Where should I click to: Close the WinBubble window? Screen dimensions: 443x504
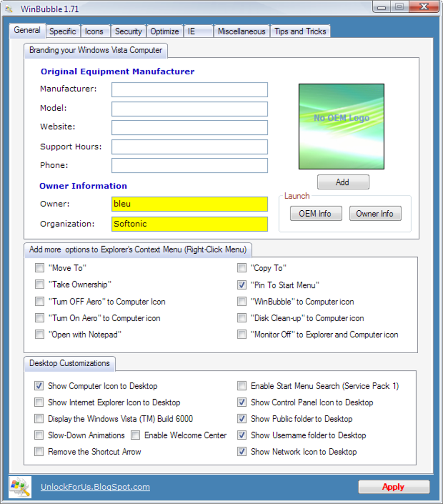424,7
